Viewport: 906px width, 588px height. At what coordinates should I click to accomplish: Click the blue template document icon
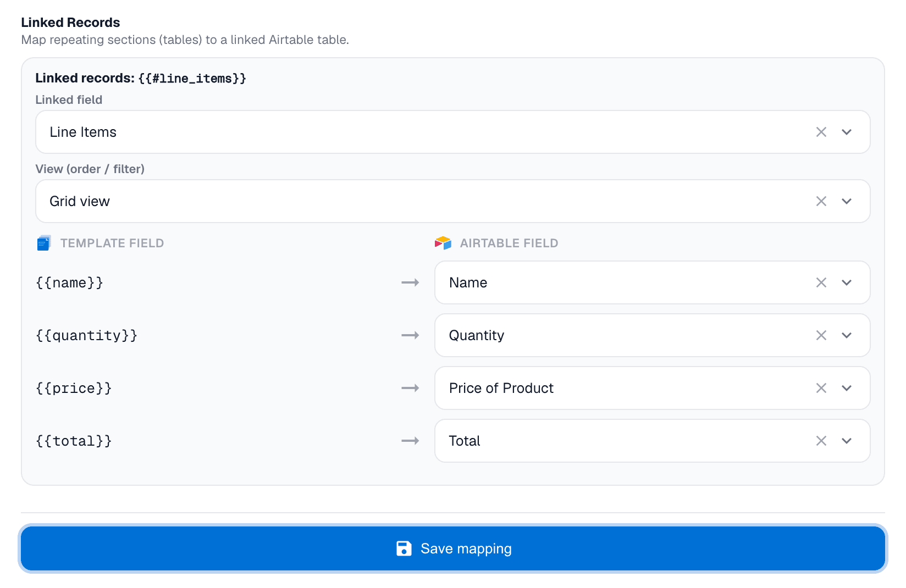coord(44,243)
